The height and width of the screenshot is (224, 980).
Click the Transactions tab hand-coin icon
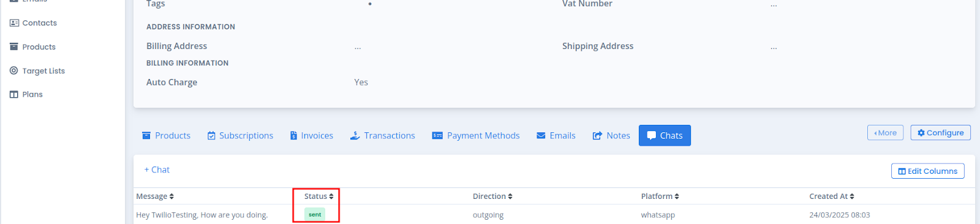point(355,136)
